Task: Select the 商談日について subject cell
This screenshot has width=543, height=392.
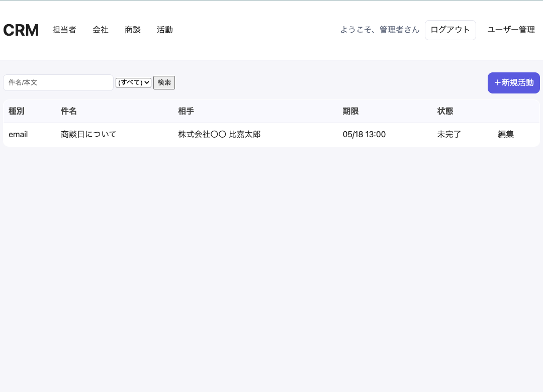Action: [88, 134]
